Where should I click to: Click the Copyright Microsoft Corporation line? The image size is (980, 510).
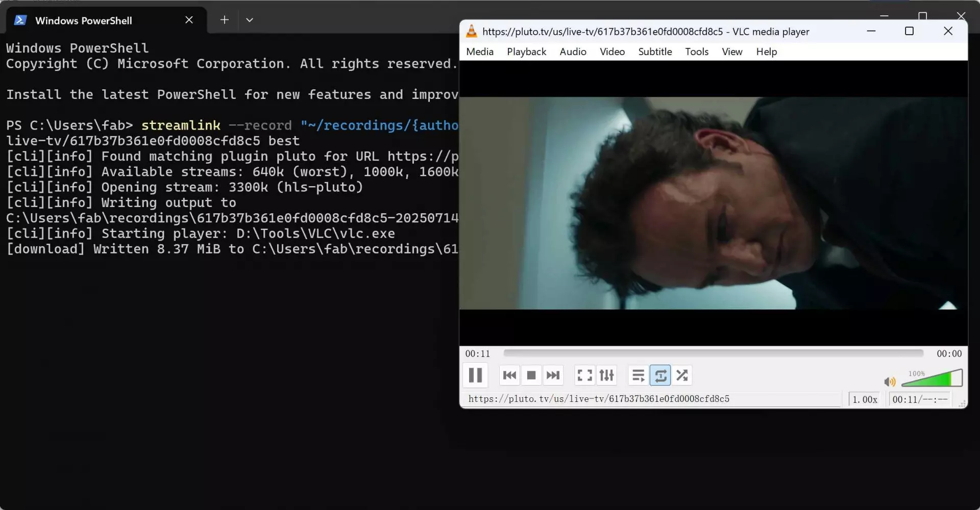(x=231, y=64)
